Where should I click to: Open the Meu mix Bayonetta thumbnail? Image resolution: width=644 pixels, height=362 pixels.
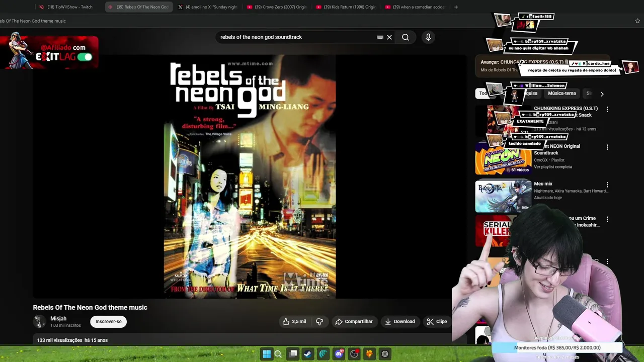[x=503, y=197]
